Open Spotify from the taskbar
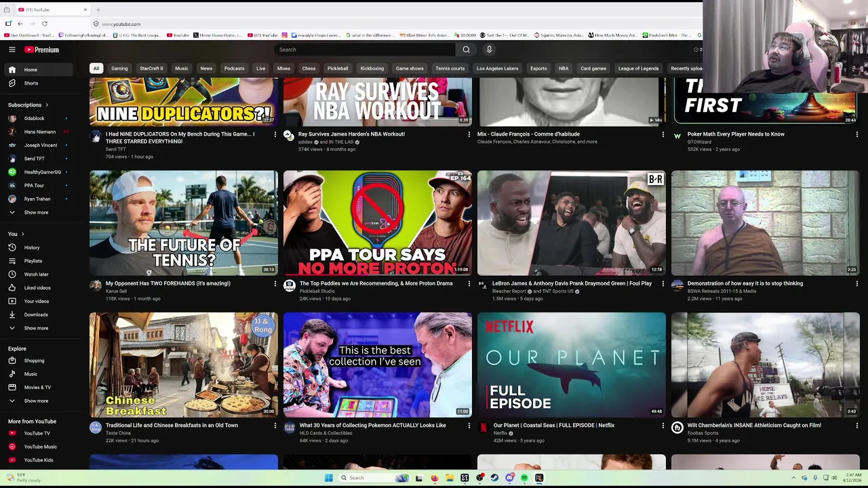This screenshot has width=868, height=488. click(x=524, y=478)
